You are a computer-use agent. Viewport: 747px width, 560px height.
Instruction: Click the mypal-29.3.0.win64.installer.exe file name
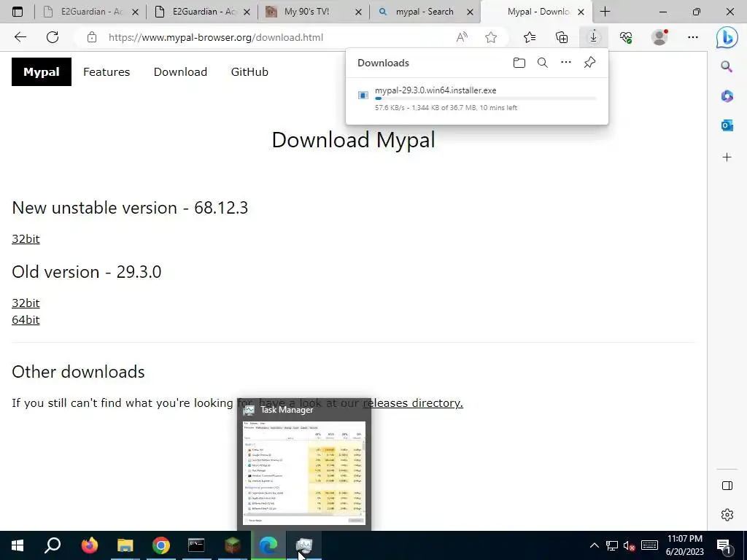436,90
